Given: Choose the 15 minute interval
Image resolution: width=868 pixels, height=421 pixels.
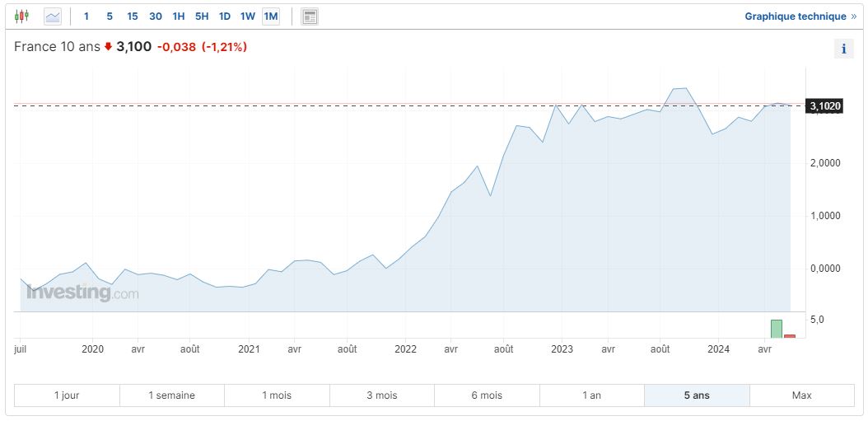Looking at the screenshot, I should click(133, 16).
